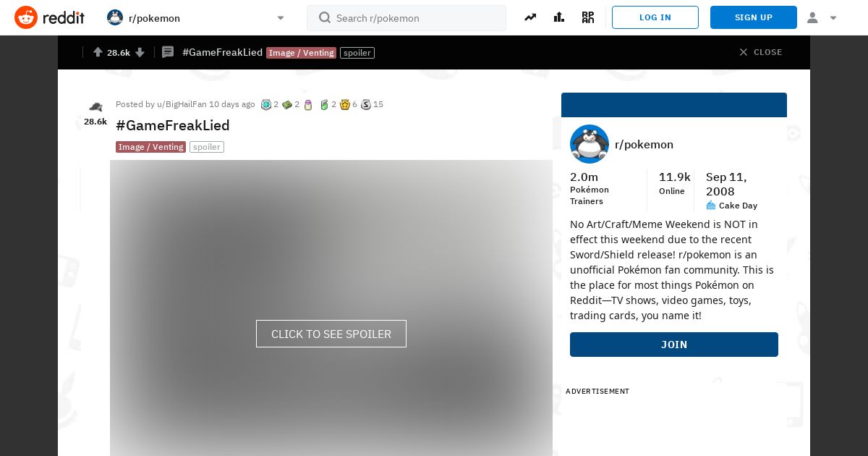Viewport: 868px width, 456px height.
Task: Open the Reddit Live/OC icon
Action: (x=588, y=17)
